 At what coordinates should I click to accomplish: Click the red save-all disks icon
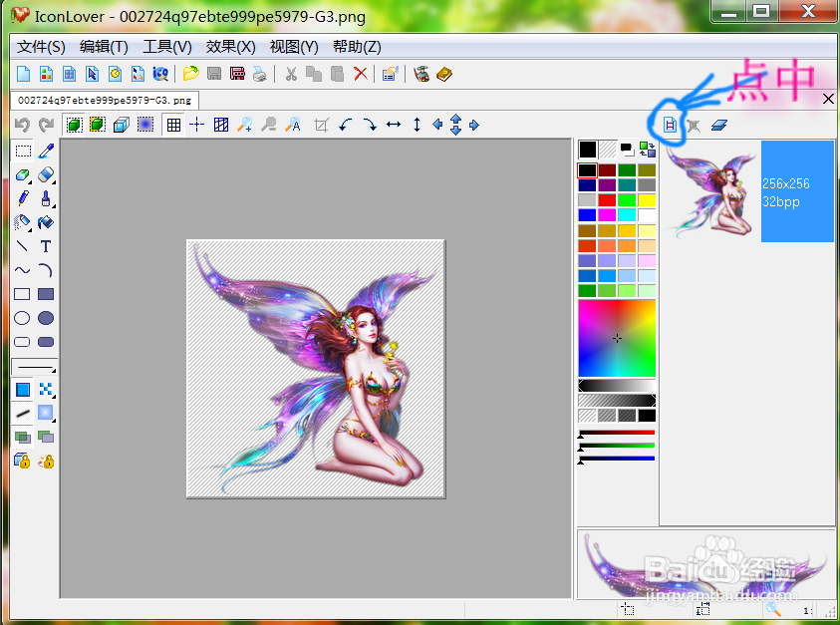pyautogui.click(x=237, y=74)
